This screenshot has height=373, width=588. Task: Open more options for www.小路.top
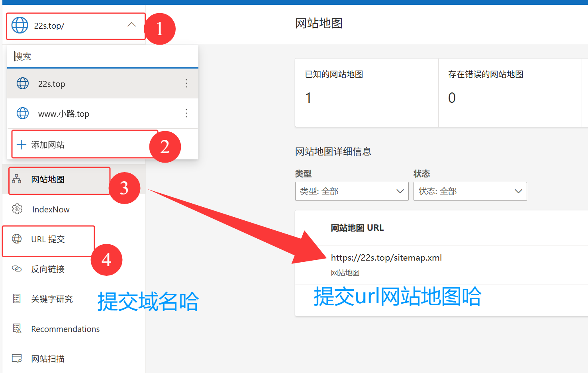point(186,113)
